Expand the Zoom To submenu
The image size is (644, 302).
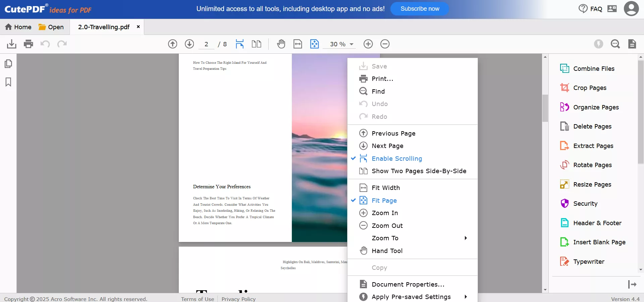(385, 238)
